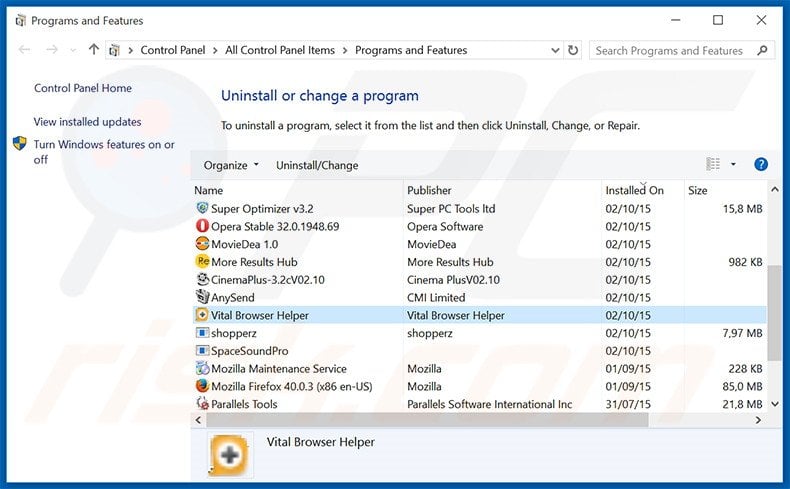Select the CinemaPlus-3.2cV02.10 entry

(x=479, y=280)
